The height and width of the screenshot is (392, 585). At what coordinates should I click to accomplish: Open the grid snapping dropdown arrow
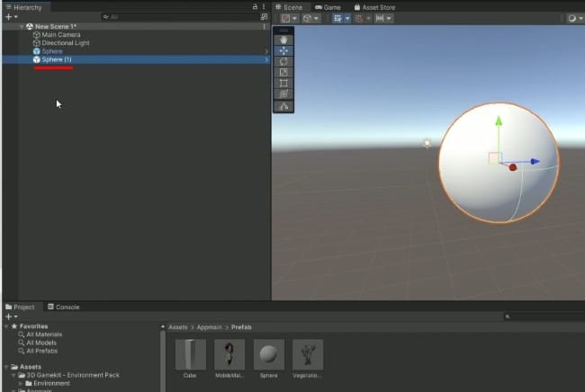[x=347, y=18]
